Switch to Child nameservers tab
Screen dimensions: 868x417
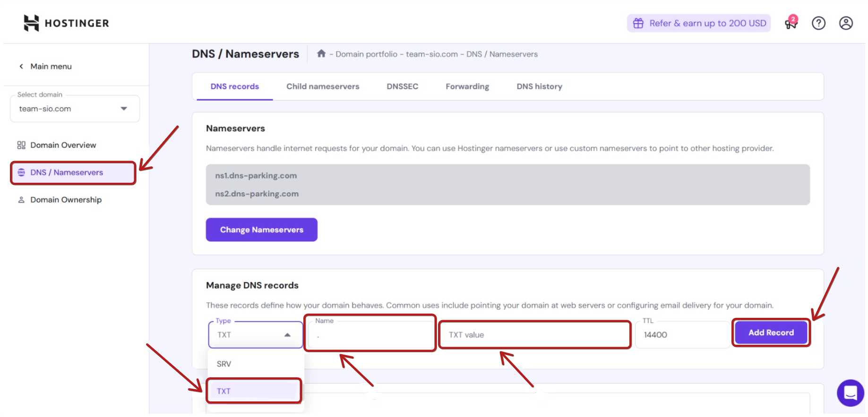[x=323, y=86]
